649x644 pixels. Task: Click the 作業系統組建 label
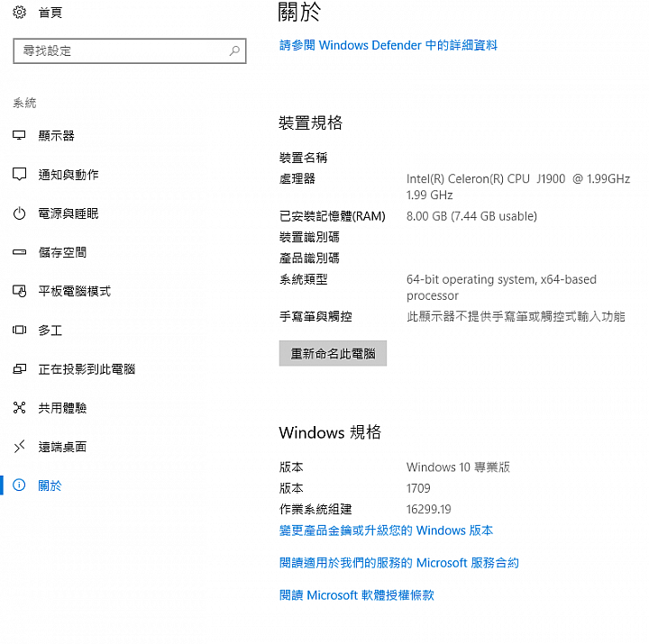click(x=315, y=509)
